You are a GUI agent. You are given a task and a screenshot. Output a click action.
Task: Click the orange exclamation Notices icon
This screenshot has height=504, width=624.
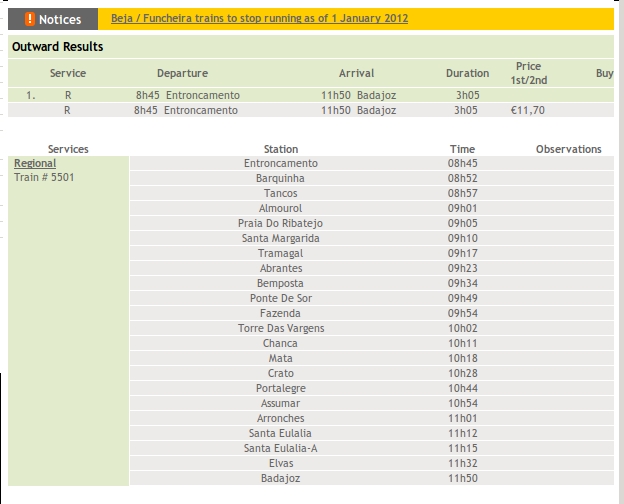pyautogui.click(x=30, y=19)
